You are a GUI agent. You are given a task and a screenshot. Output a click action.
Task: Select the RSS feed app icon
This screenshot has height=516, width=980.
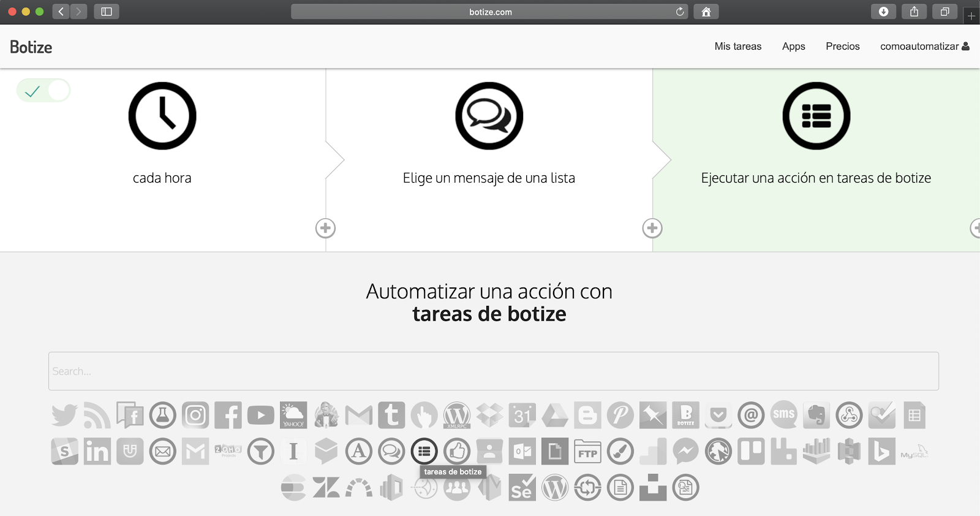click(97, 415)
